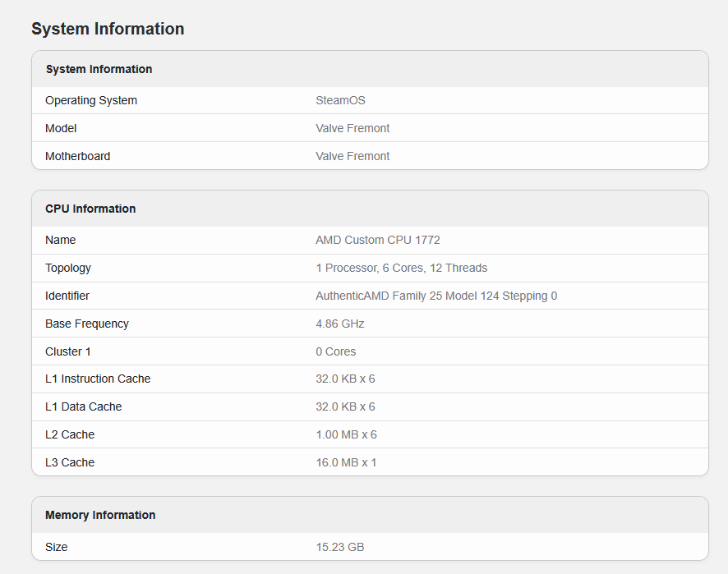Select the 1.00 MB x 6 value
728x574 pixels.
coord(347,434)
